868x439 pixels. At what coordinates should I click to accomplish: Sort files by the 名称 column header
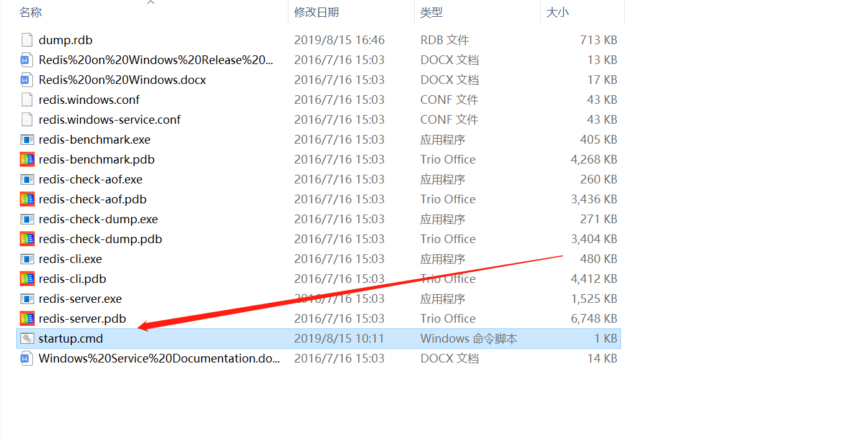click(x=30, y=12)
